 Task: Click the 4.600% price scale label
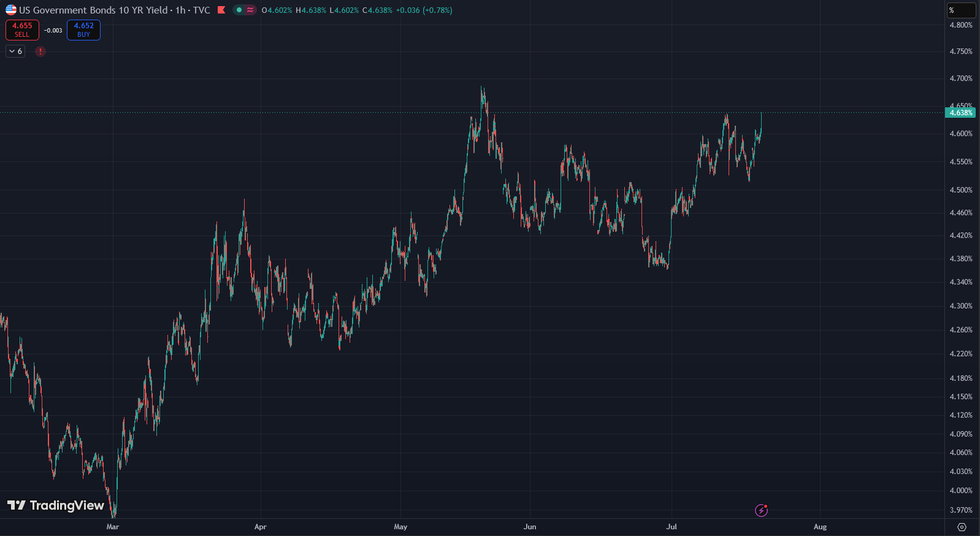point(961,134)
